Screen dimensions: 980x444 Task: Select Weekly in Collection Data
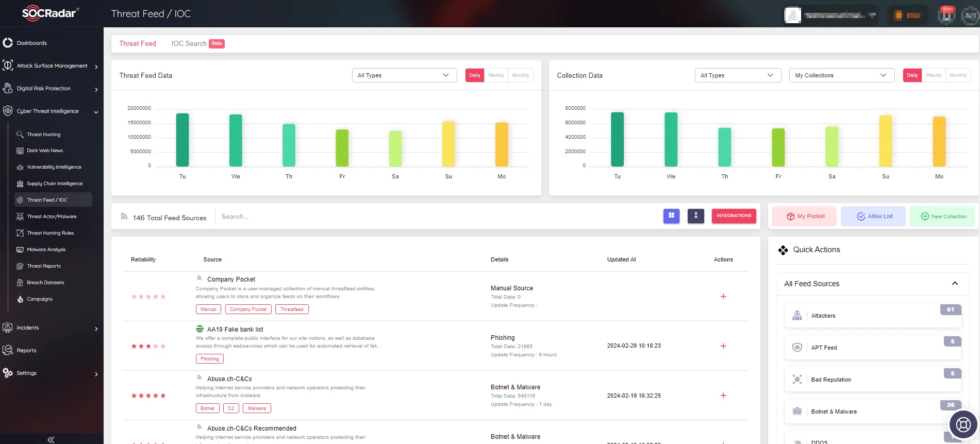pyautogui.click(x=934, y=75)
